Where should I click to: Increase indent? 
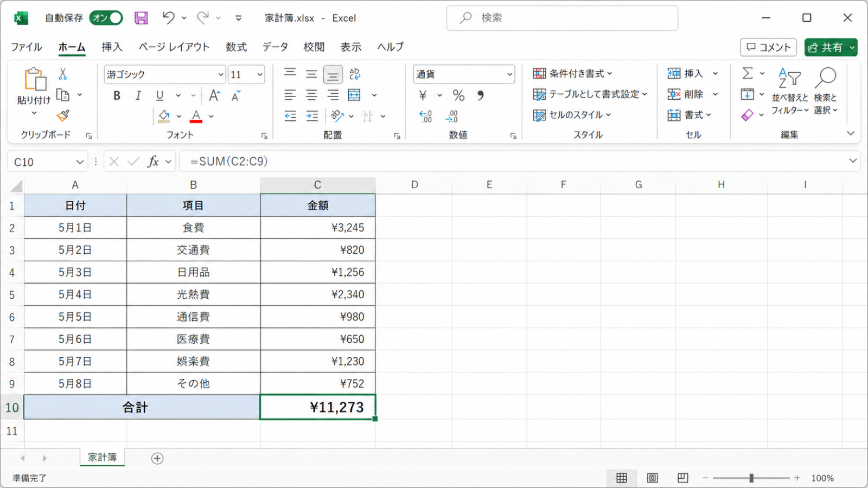pyautogui.click(x=312, y=116)
